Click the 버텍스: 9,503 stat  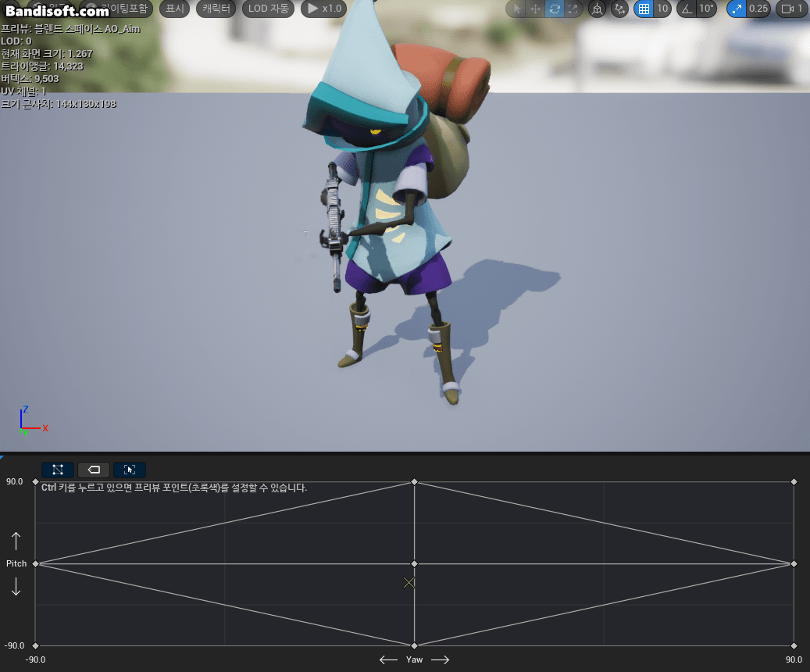30,79
